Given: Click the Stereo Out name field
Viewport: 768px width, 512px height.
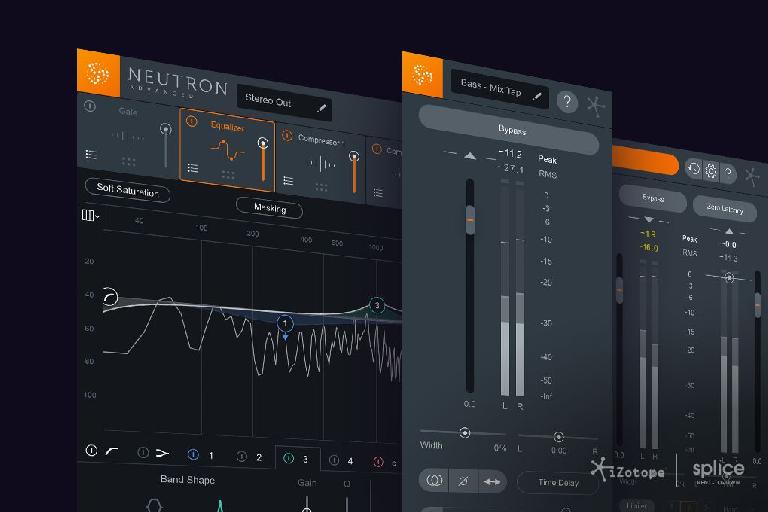Looking at the screenshot, I should [285, 102].
